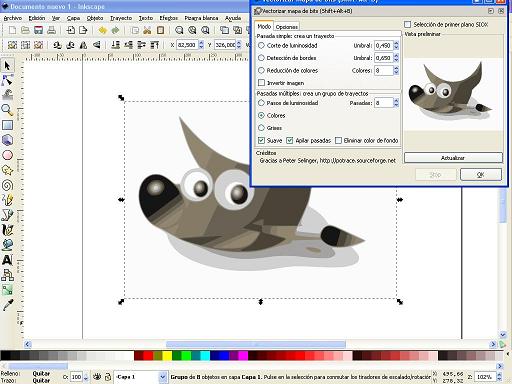Select the Rectangle tool

(x=7, y=125)
